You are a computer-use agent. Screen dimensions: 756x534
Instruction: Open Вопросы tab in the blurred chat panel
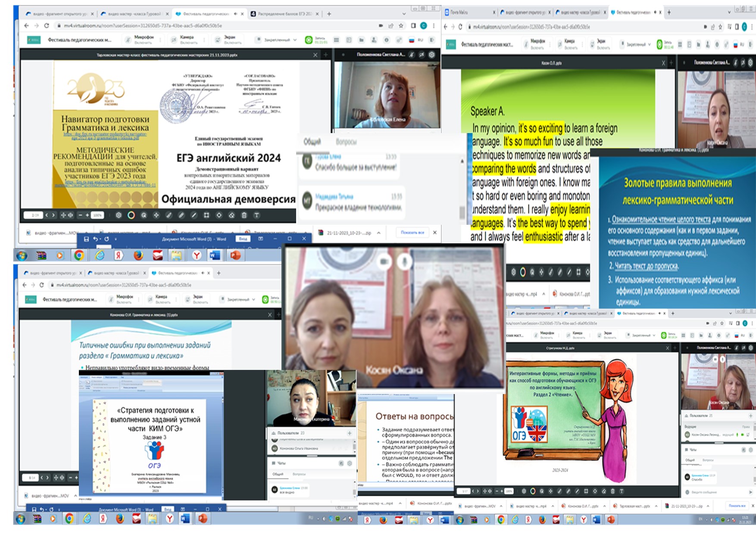point(346,142)
